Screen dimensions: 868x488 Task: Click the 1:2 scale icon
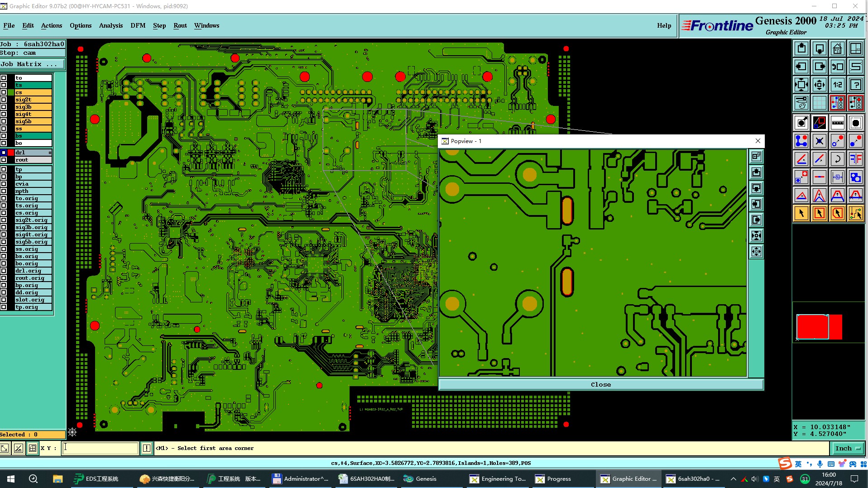[x=838, y=85]
